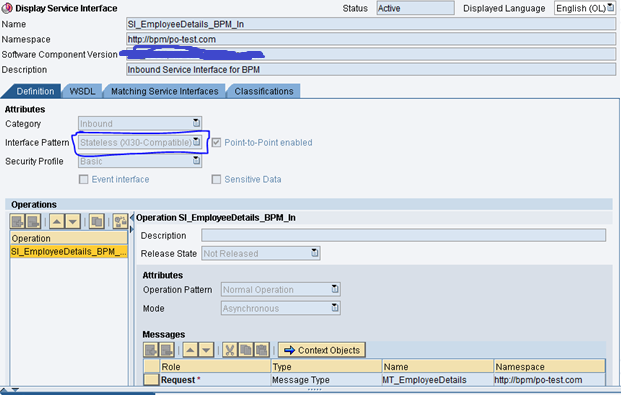Click up arrow on bottom panel splitter
This screenshot has width=621, height=395.
coord(4,391)
